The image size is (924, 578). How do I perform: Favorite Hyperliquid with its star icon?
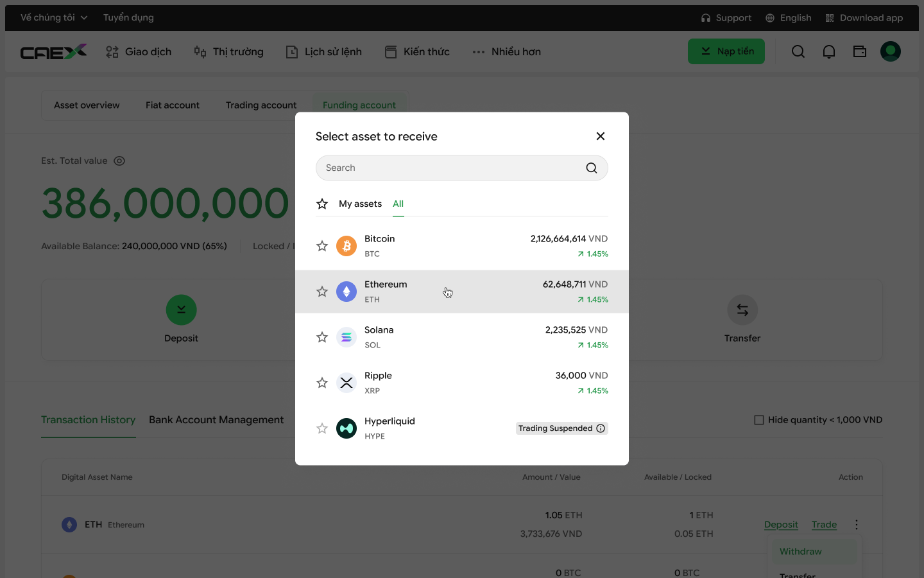[322, 428]
